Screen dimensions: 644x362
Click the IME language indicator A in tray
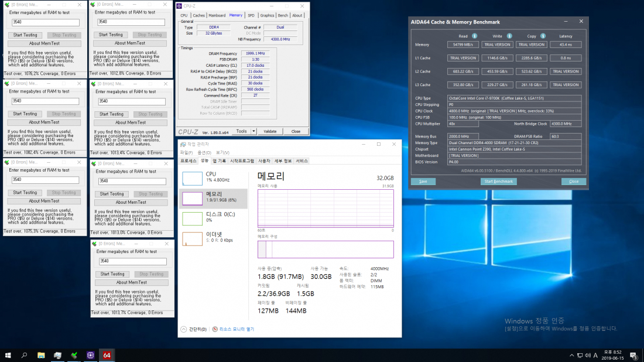(x=595, y=356)
